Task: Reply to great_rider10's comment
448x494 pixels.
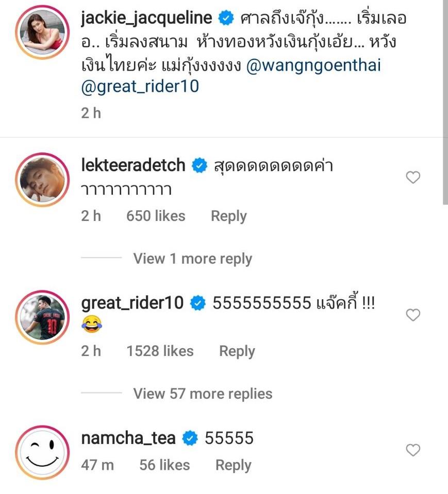Action: pyautogui.click(x=237, y=351)
